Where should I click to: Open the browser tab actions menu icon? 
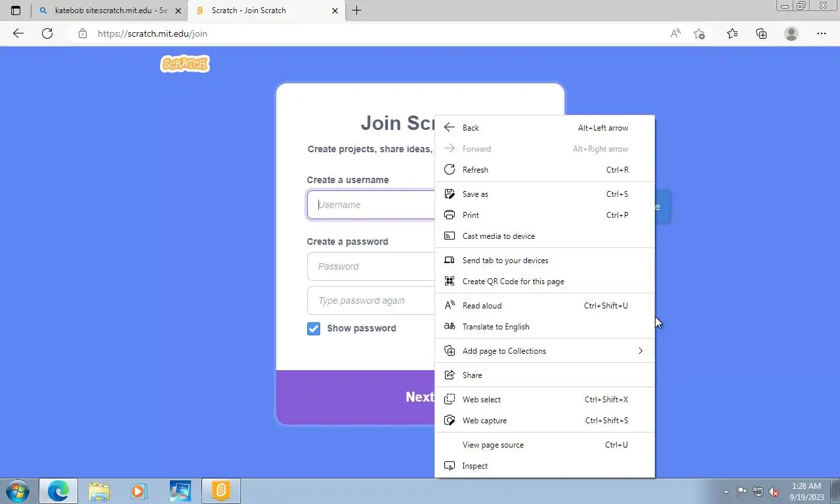coord(16,10)
